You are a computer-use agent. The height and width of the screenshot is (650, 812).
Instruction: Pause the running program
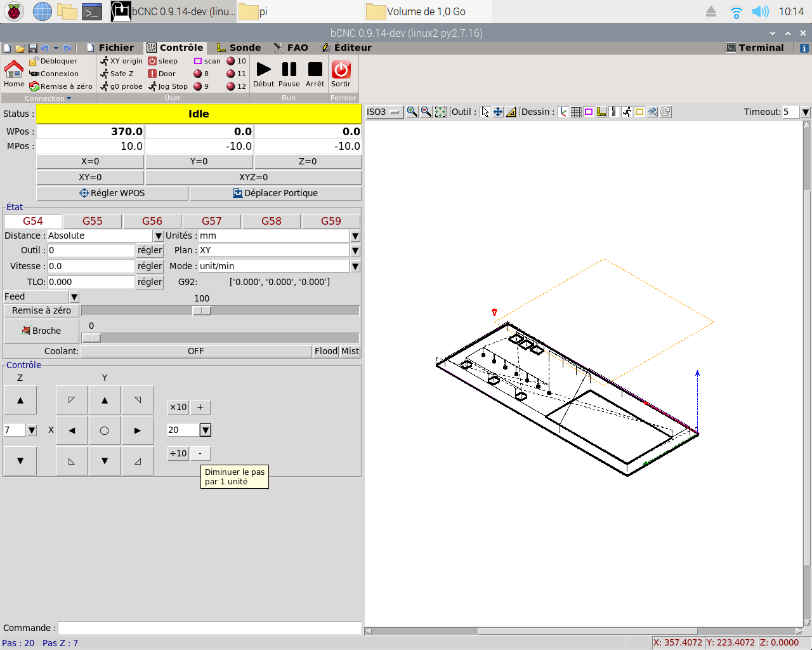pyautogui.click(x=289, y=74)
